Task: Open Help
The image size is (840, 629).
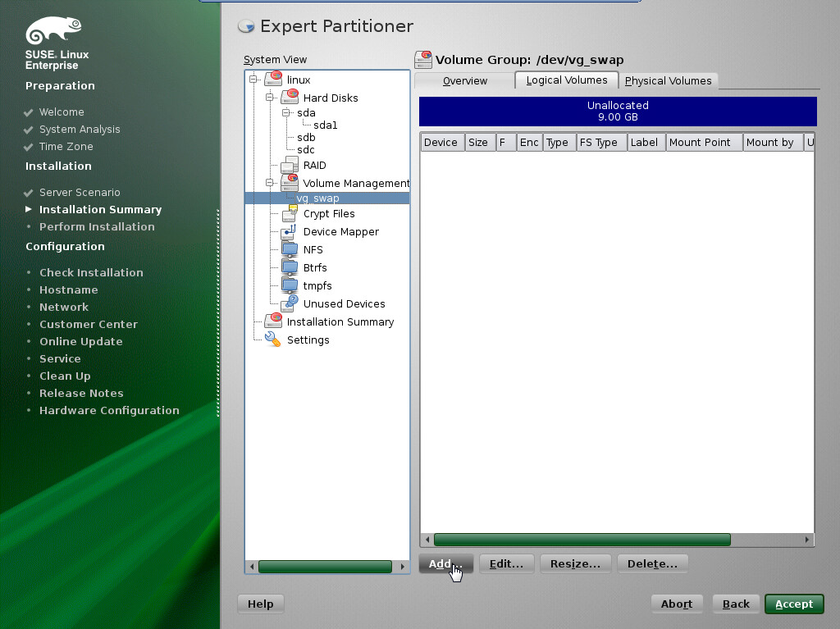Action: (x=260, y=604)
